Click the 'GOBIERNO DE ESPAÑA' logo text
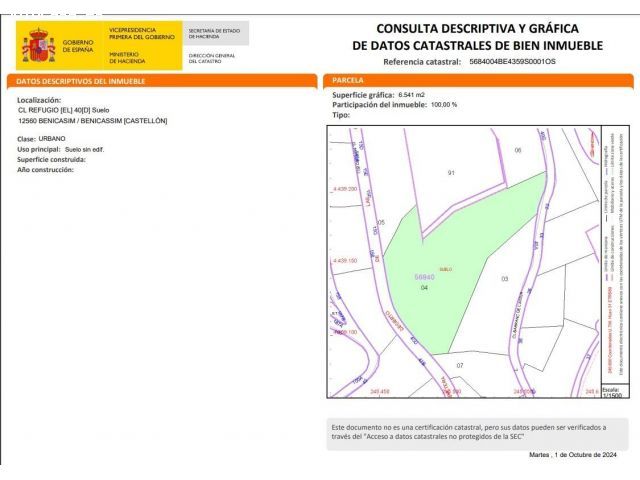This screenshot has width=640, height=480. (78, 46)
